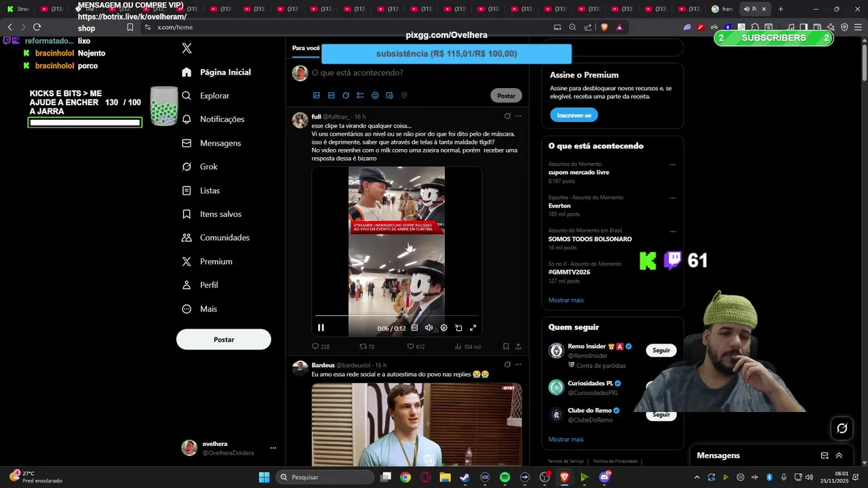Schedule the post using the calendar icon

[x=389, y=96]
